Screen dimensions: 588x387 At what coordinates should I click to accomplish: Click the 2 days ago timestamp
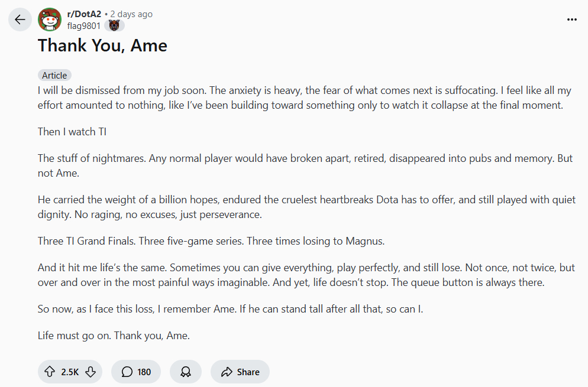(x=131, y=14)
